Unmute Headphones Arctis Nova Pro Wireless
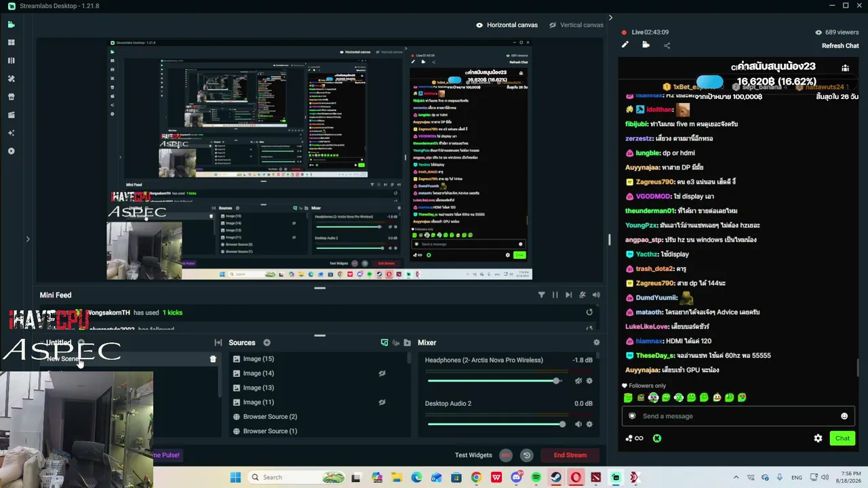Screen dimensions: 868x488 click(578, 381)
